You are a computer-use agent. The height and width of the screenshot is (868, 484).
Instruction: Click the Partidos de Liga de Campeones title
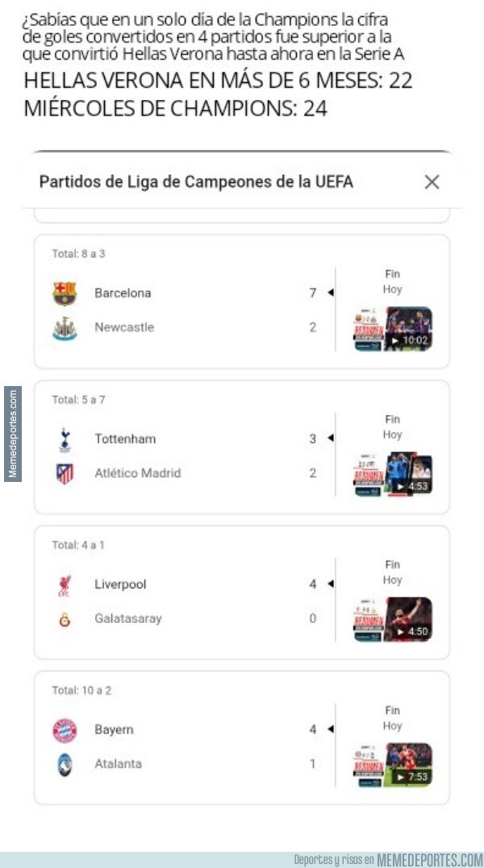click(x=196, y=182)
